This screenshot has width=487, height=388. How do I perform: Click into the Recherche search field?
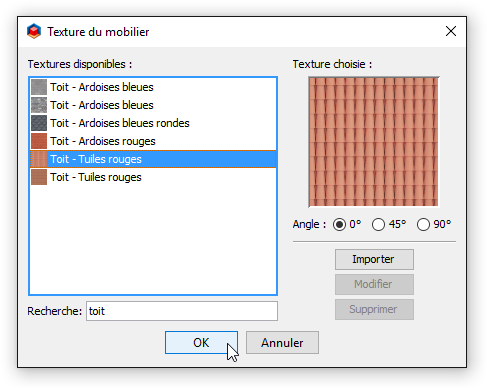tap(182, 311)
